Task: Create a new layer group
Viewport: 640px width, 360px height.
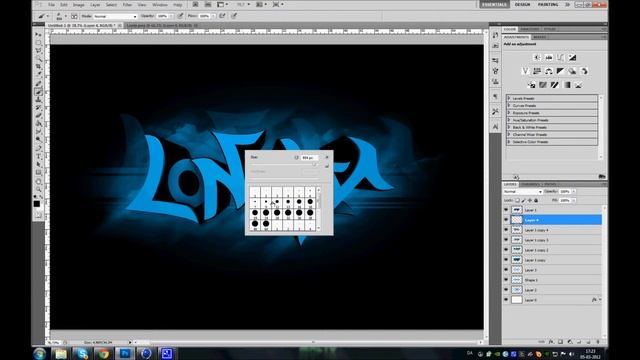Action: tap(579, 342)
